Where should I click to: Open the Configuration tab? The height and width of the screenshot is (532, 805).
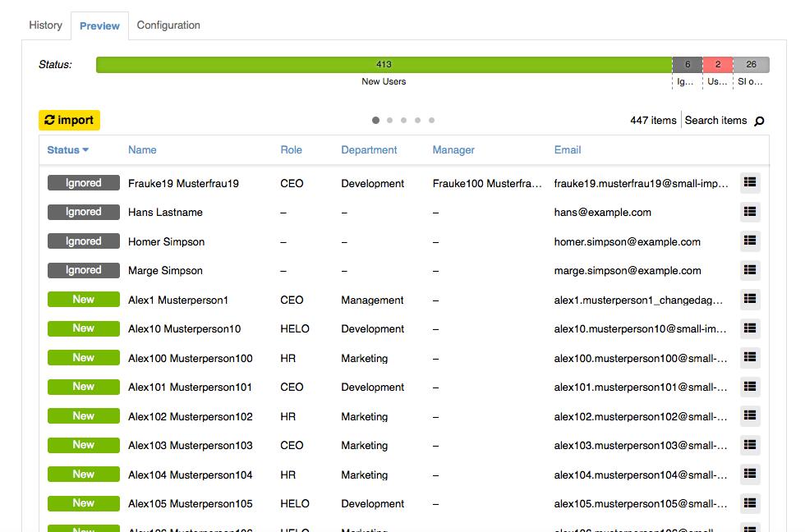[x=168, y=25]
